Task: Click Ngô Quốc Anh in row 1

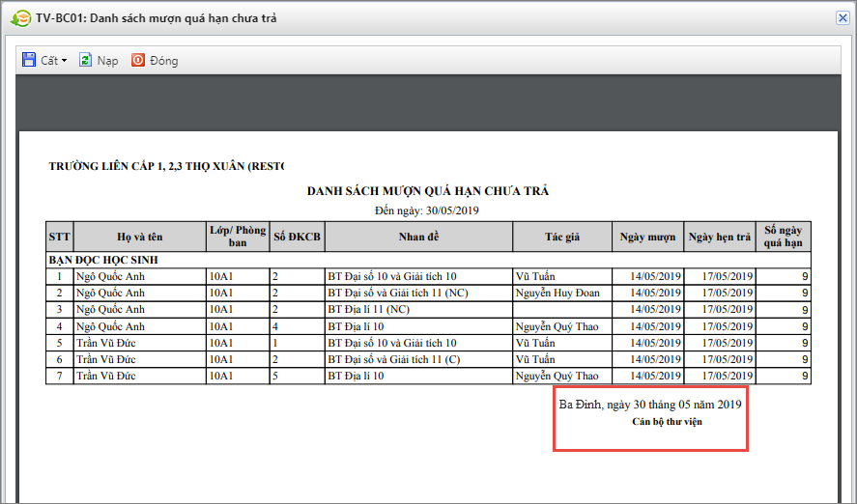Action: point(110,276)
